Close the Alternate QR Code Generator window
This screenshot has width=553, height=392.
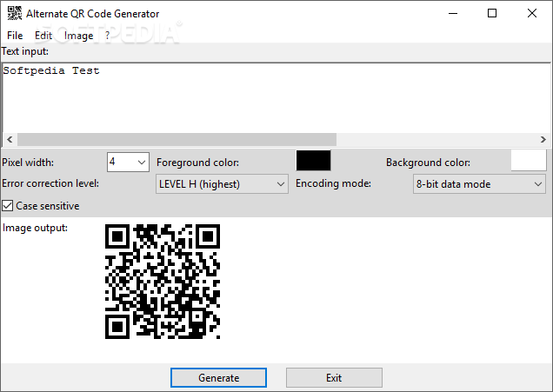(x=532, y=13)
